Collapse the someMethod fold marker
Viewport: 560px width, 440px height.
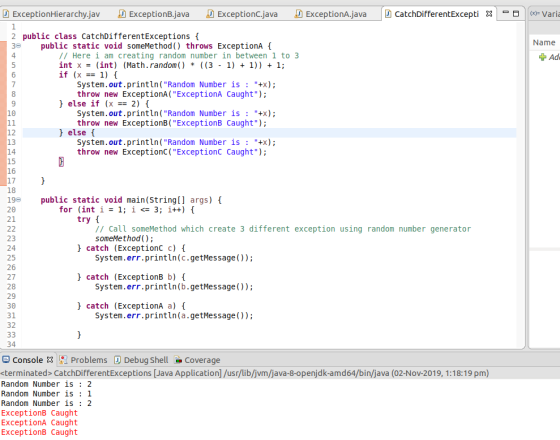click(18, 46)
